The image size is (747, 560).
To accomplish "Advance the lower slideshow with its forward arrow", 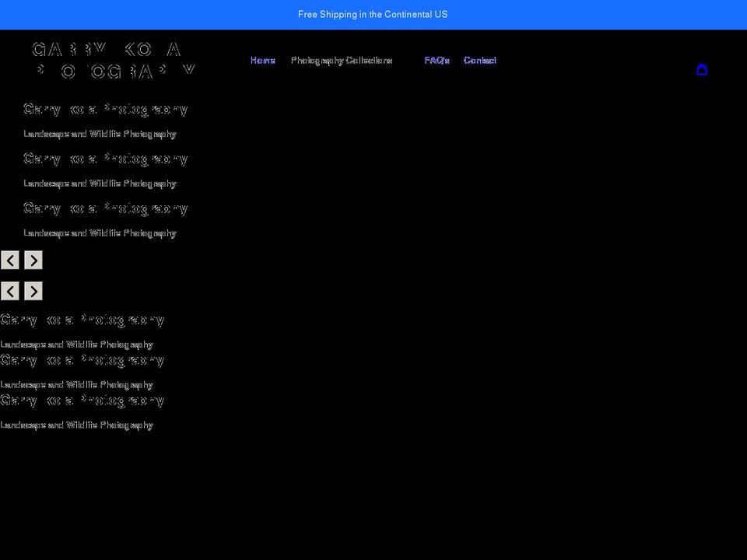I will pos(33,291).
